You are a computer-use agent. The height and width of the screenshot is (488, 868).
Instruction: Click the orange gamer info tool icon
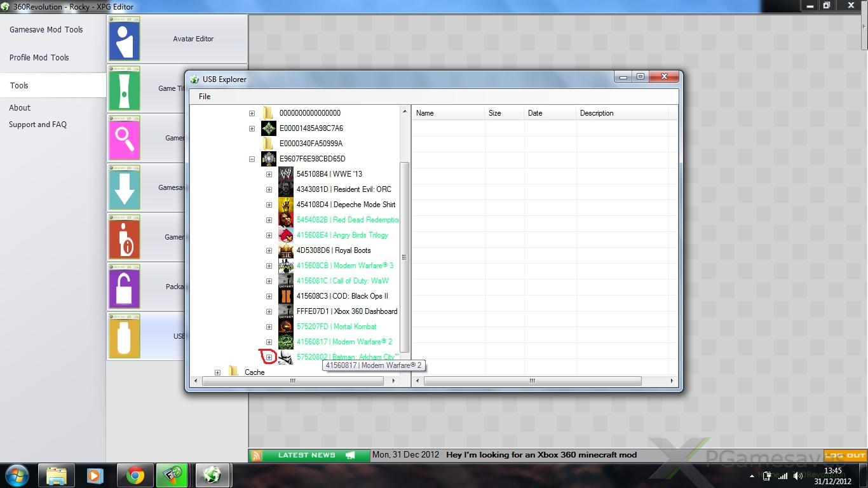(124, 237)
